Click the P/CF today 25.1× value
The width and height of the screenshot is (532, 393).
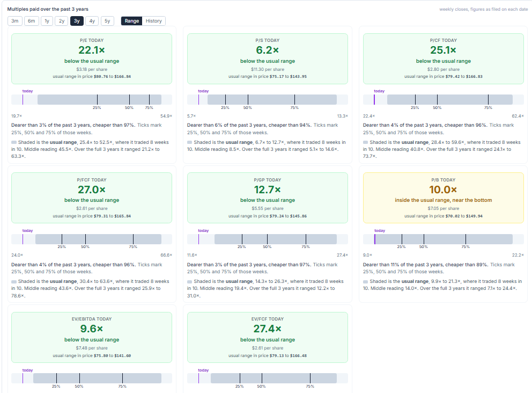pyautogui.click(x=443, y=50)
